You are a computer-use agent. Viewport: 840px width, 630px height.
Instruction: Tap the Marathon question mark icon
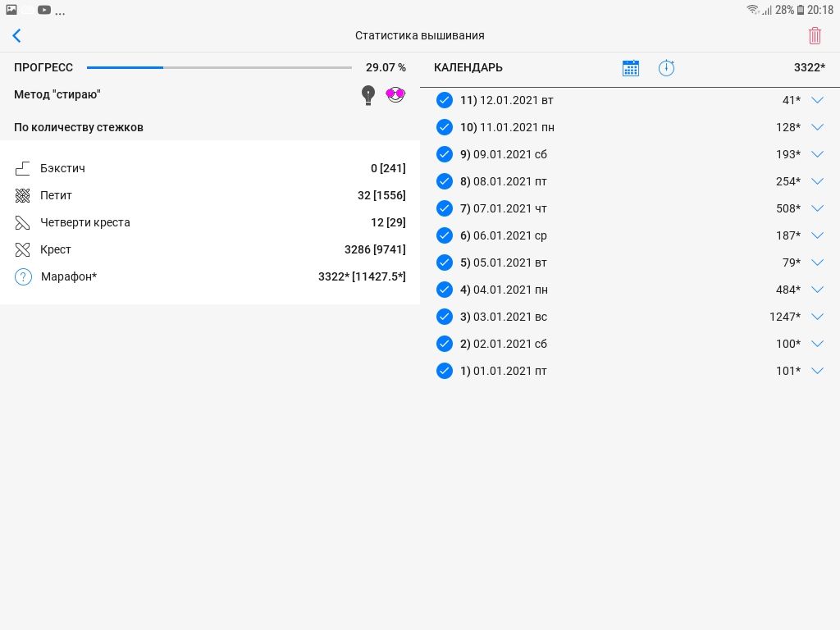pyautogui.click(x=23, y=277)
